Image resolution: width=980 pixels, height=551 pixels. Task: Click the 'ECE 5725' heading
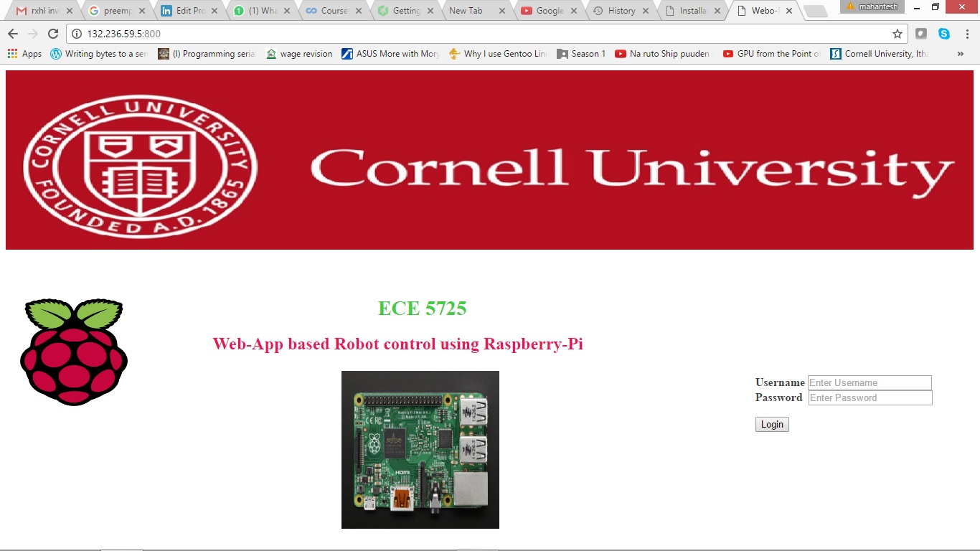coord(423,308)
